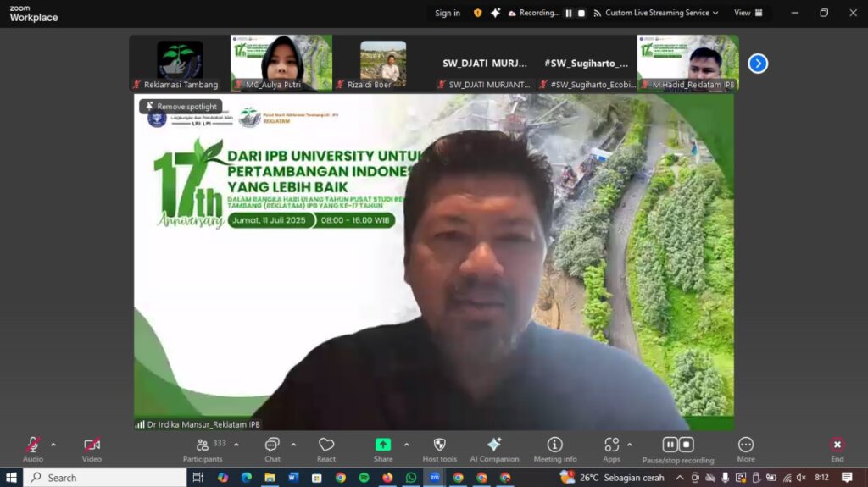Open the Participants panel
This screenshot has width=868, height=487.
203,450
